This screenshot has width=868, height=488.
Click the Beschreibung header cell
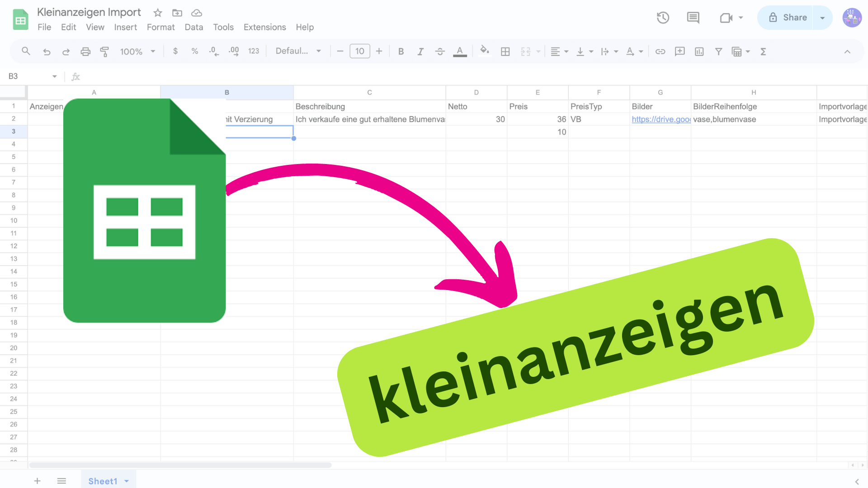pos(369,106)
